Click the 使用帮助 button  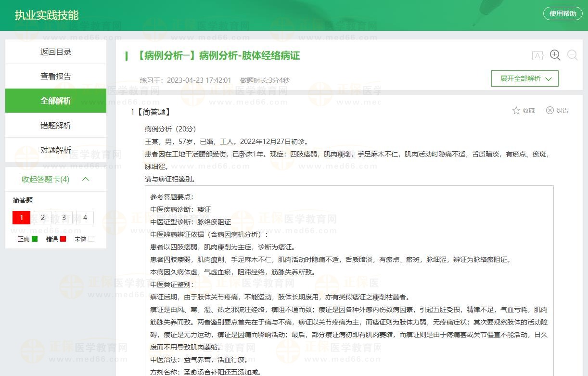pyautogui.click(x=562, y=13)
